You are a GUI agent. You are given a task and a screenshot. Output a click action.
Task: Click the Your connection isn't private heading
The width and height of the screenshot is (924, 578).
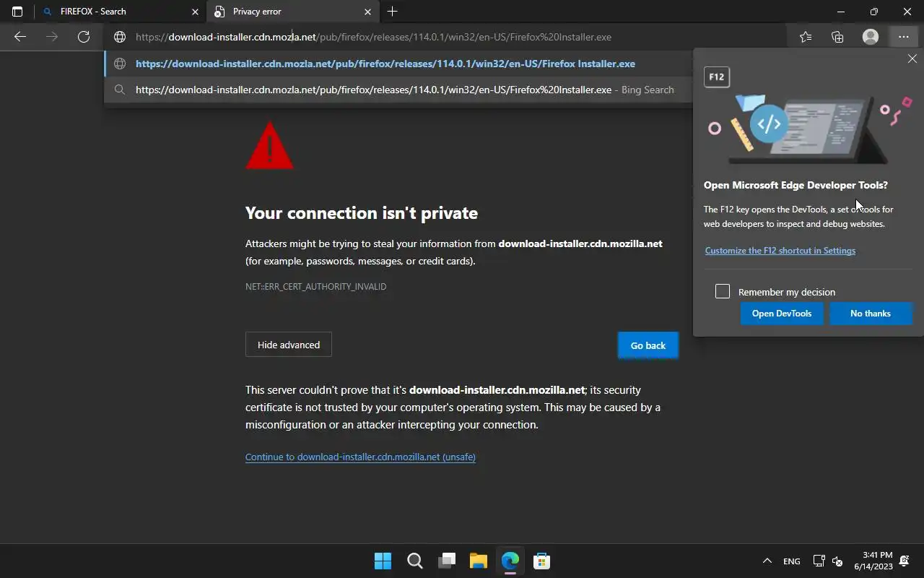pos(362,213)
